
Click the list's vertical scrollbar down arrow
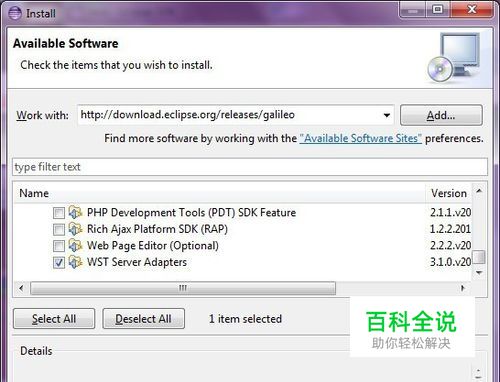click(x=479, y=273)
